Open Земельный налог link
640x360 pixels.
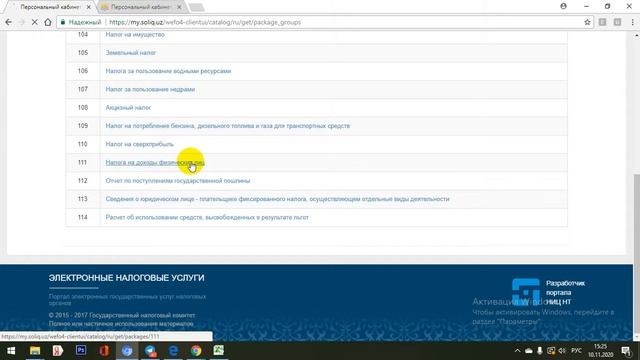[x=131, y=53]
